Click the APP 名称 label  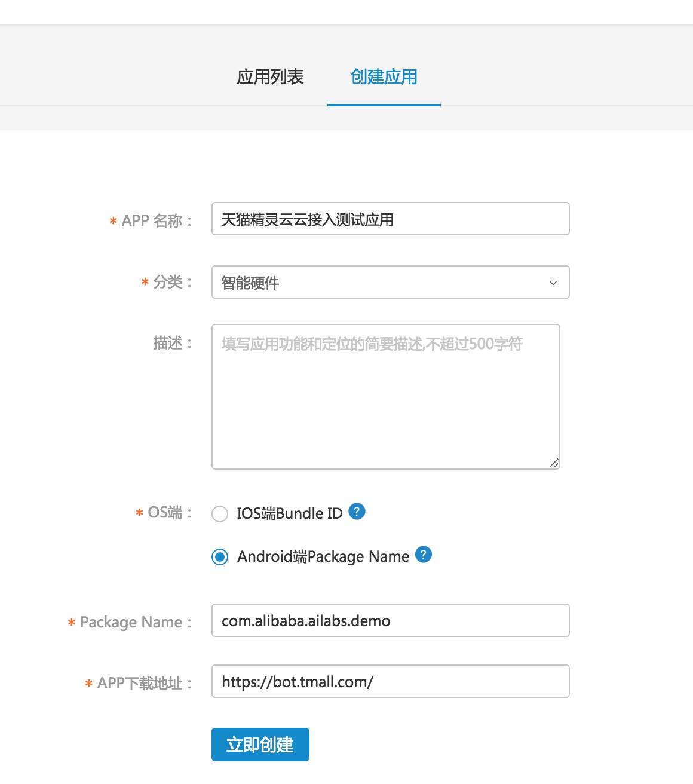pyautogui.click(x=157, y=220)
